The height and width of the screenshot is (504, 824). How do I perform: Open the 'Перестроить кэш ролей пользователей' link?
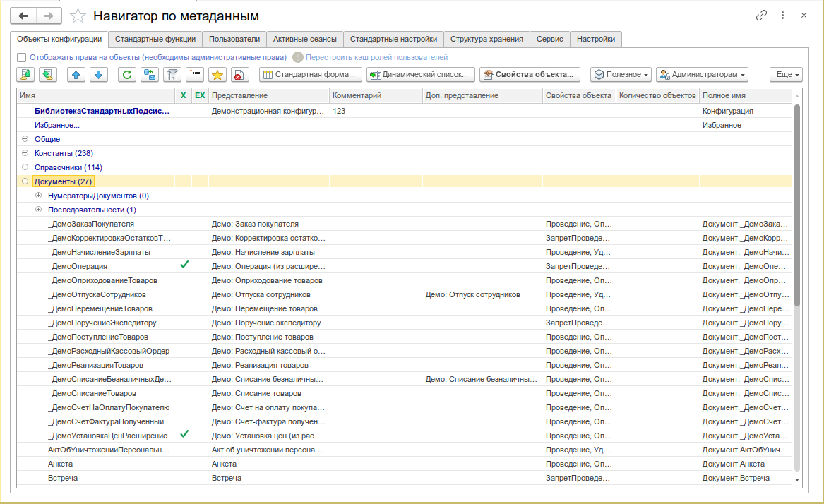[377, 57]
